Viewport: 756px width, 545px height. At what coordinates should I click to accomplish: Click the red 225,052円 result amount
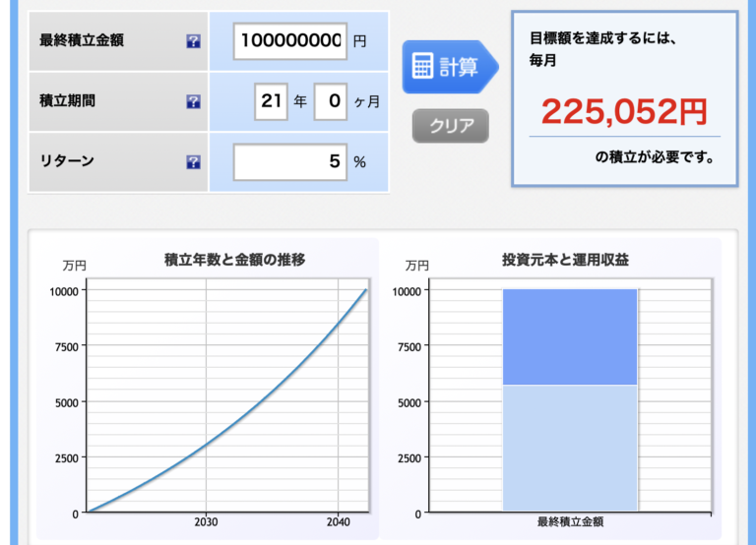(x=624, y=112)
